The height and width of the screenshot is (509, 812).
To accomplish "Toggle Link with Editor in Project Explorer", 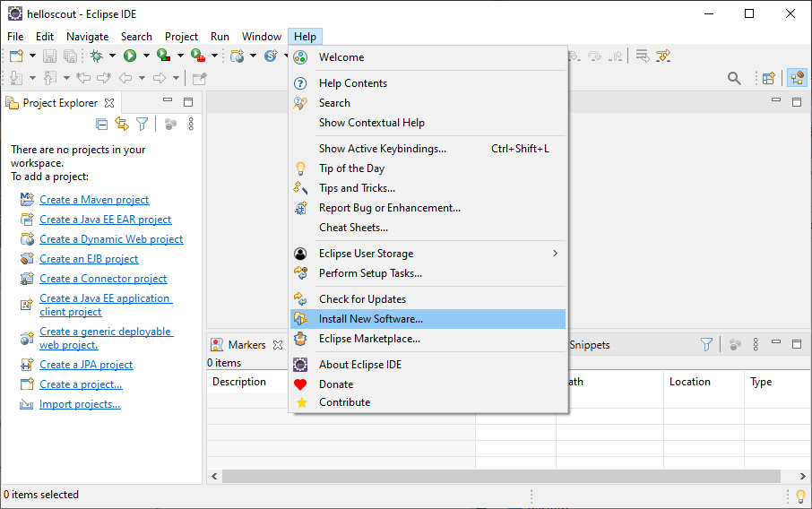I will coord(122,124).
